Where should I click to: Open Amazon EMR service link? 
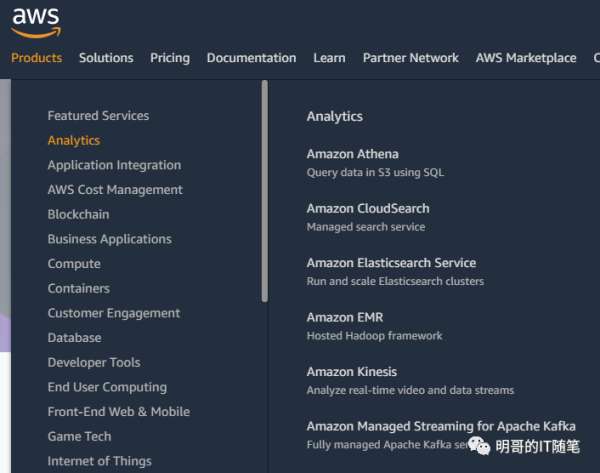(345, 317)
